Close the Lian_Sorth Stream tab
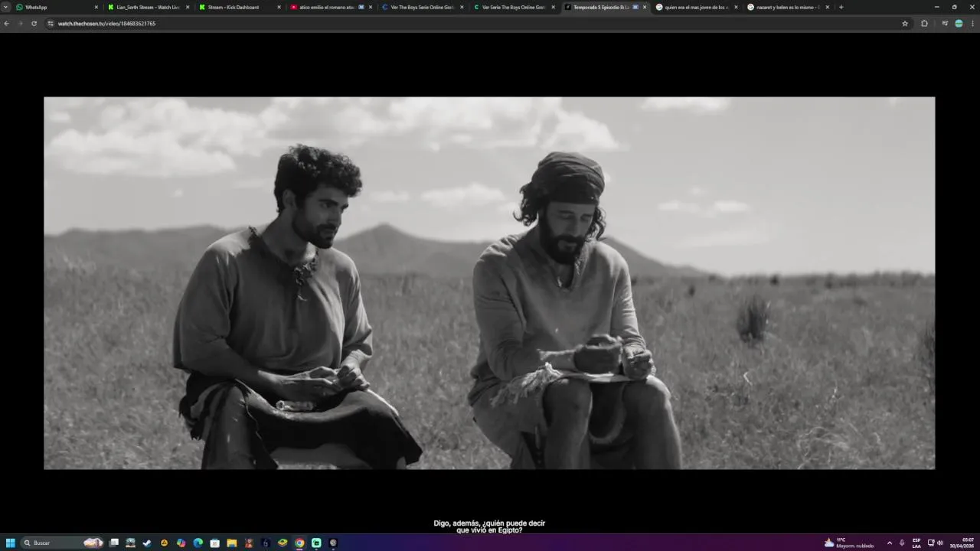 click(x=188, y=7)
